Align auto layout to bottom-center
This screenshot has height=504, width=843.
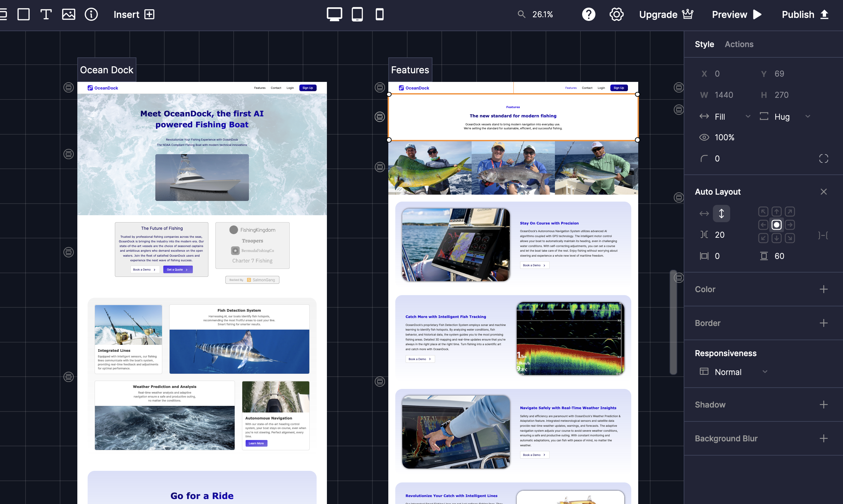(776, 238)
